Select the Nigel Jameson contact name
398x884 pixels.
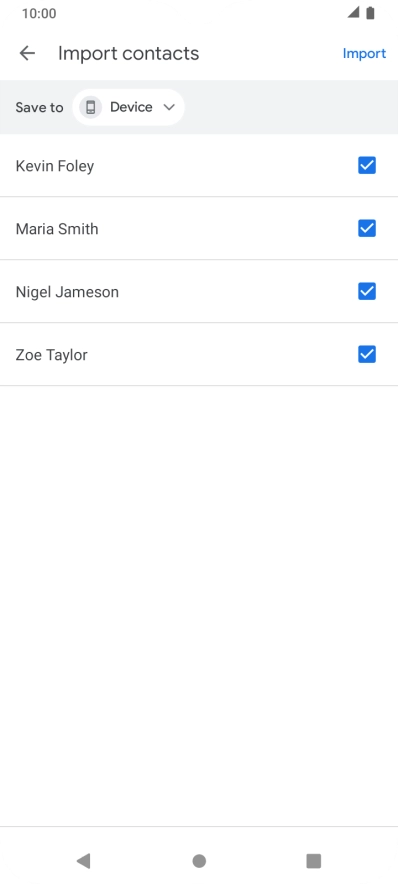[x=67, y=292]
